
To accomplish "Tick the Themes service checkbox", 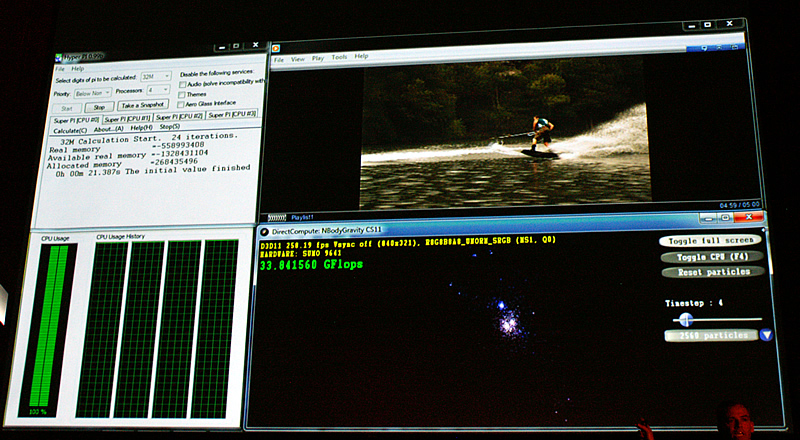I will click(182, 94).
